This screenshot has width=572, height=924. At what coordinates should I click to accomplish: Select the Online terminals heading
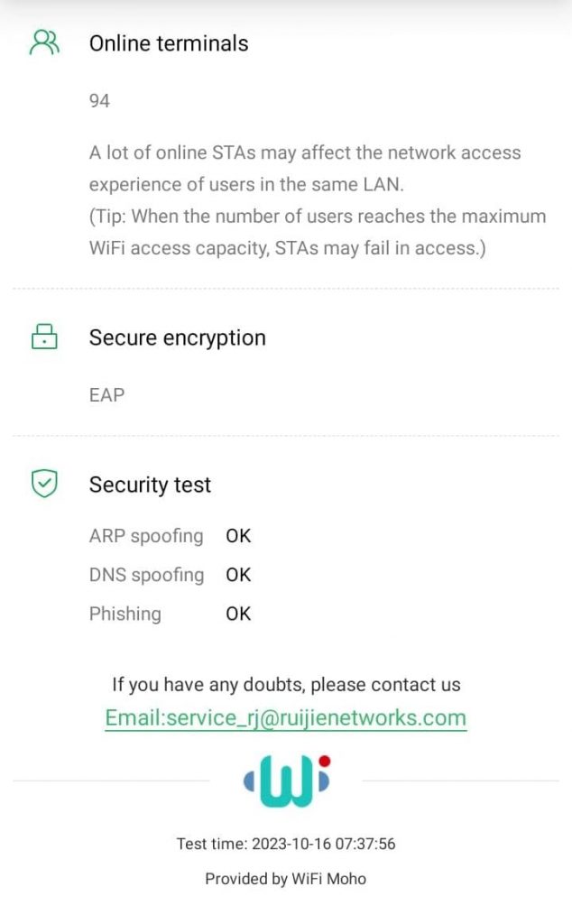click(169, 43)
